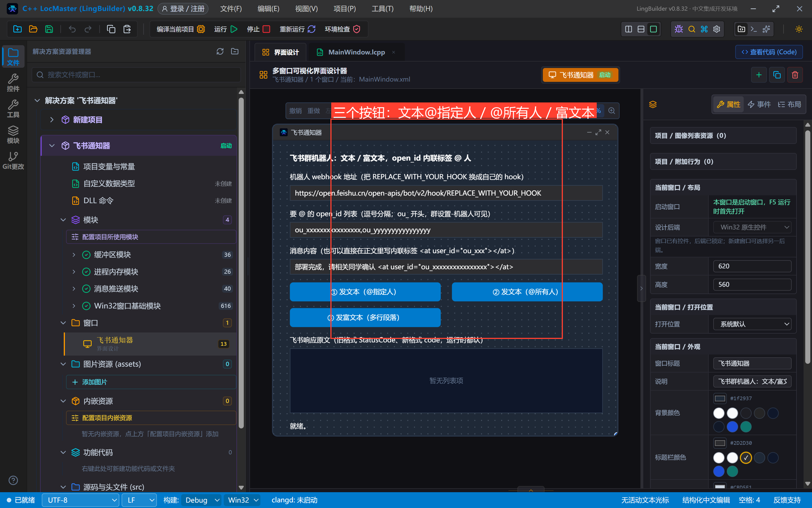
Task: Switch to the MainWindow.lcpp tab
Action: coord(356,52)
